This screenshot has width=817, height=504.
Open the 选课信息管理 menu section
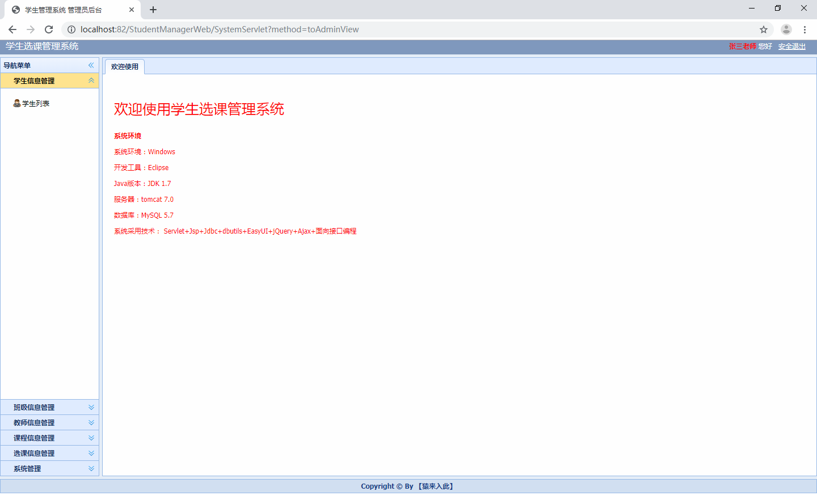click(x=49, y=453)
